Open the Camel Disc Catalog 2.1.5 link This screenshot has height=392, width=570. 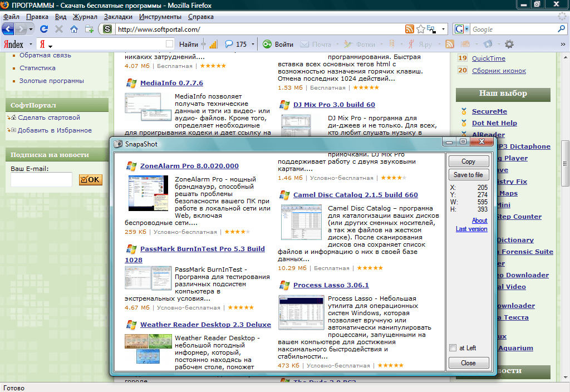[356, 195]
